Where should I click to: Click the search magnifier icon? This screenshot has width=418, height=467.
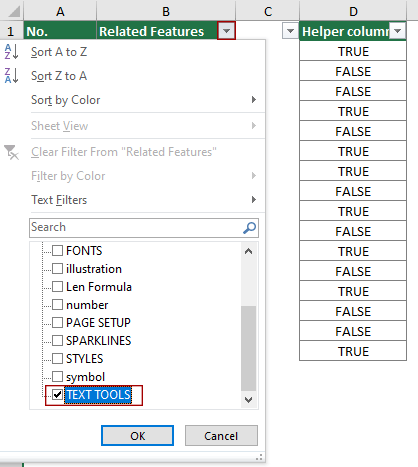249,228
